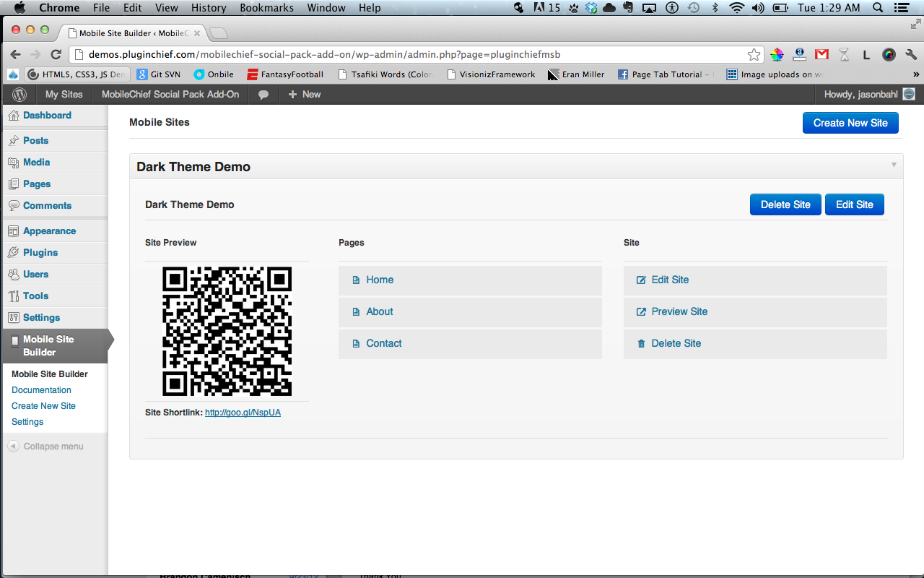Click the browser address bar
The height and width of the screenshot is (578, 924).
point(416,54)
